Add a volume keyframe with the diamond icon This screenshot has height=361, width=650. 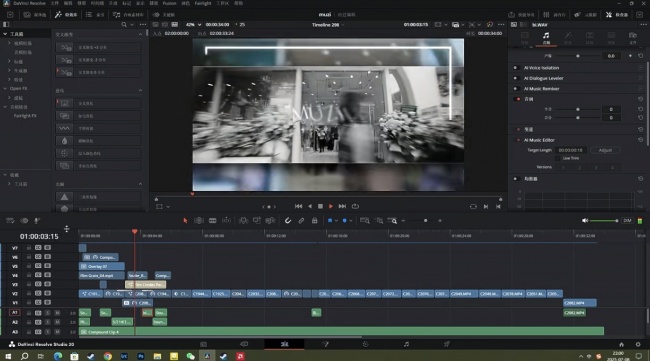click(631, 56)
